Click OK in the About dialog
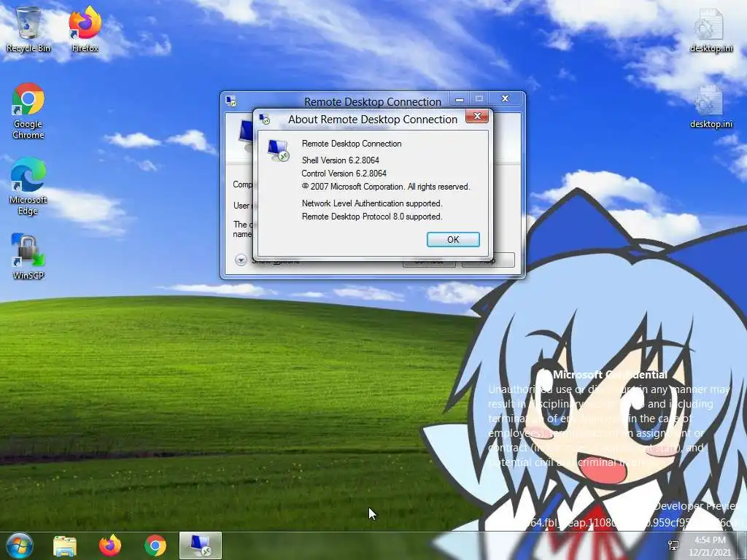Viewport: 747px width, 560px height. 453,239
